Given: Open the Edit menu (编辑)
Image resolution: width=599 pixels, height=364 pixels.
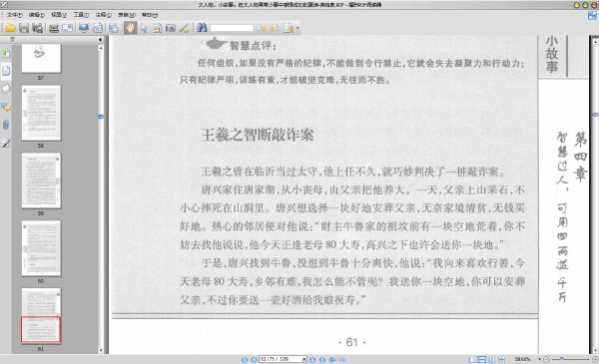Looking at the screenshot, I should [x=37, y=15].
